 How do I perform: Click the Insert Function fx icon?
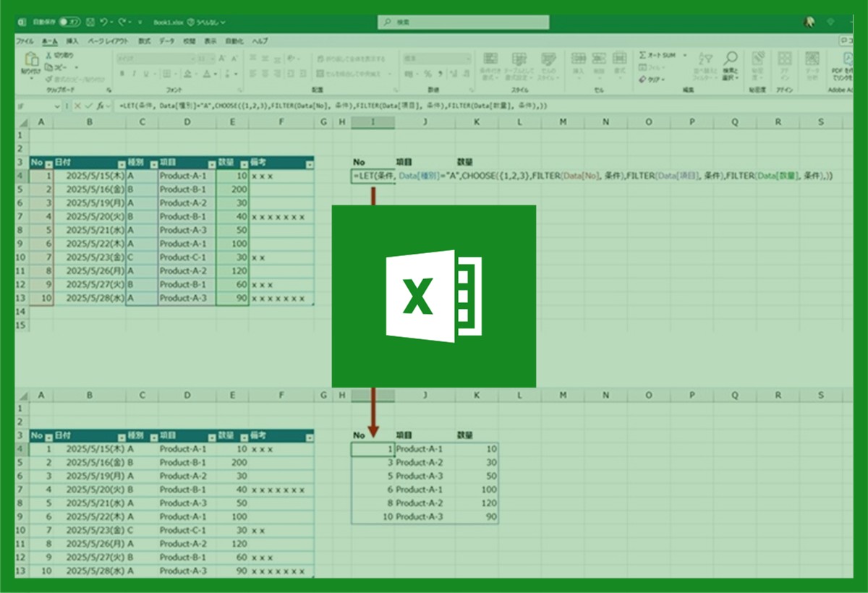pos(100,106)
